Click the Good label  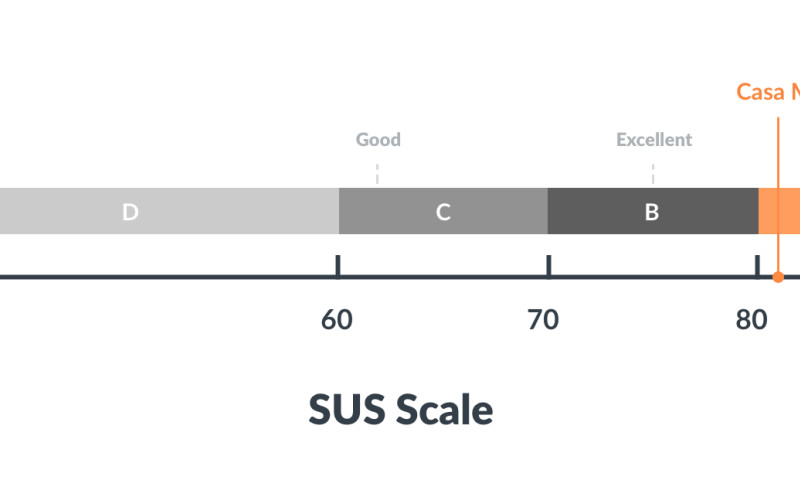click(378, 139)
